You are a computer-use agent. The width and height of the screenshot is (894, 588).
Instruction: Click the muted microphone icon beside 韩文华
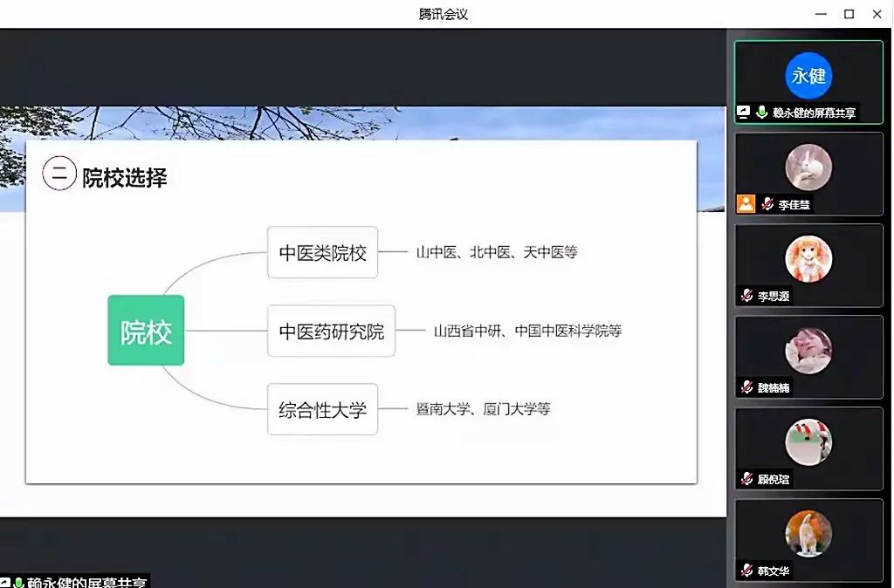746,571
